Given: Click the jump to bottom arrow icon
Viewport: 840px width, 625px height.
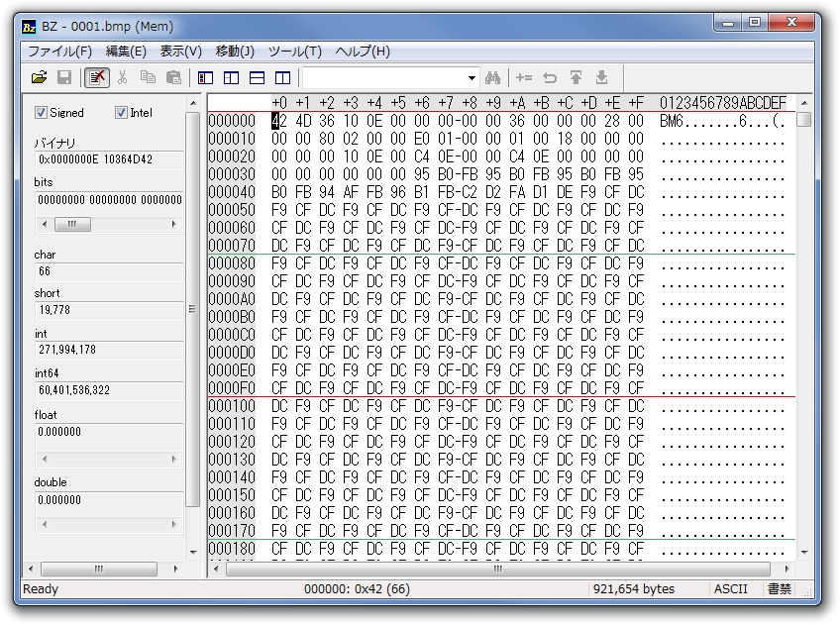Looking at the screenshot, I should pos(601,78).
